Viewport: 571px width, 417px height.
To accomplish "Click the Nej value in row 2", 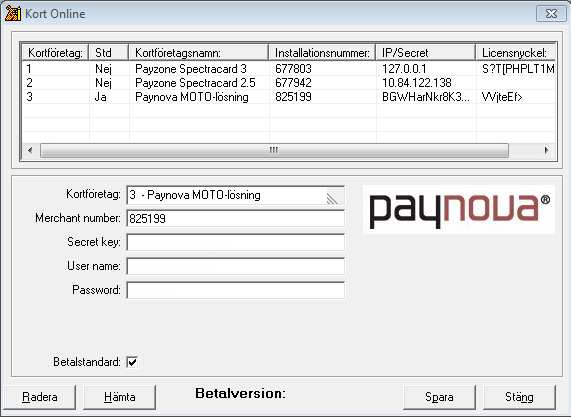I will pyautogui.click(x=103, y=83).
